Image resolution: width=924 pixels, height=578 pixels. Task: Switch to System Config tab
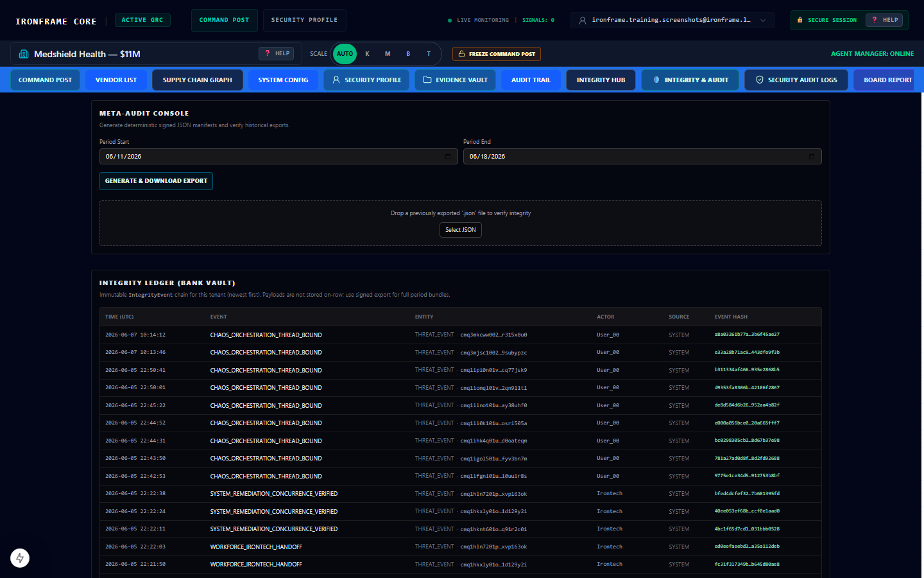point(283,80)
